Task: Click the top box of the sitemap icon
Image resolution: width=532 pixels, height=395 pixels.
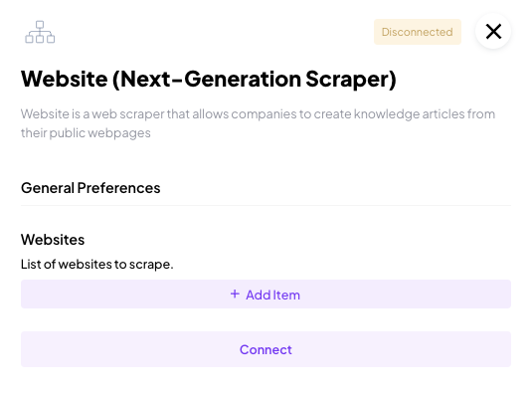Action: click(40, 25)
